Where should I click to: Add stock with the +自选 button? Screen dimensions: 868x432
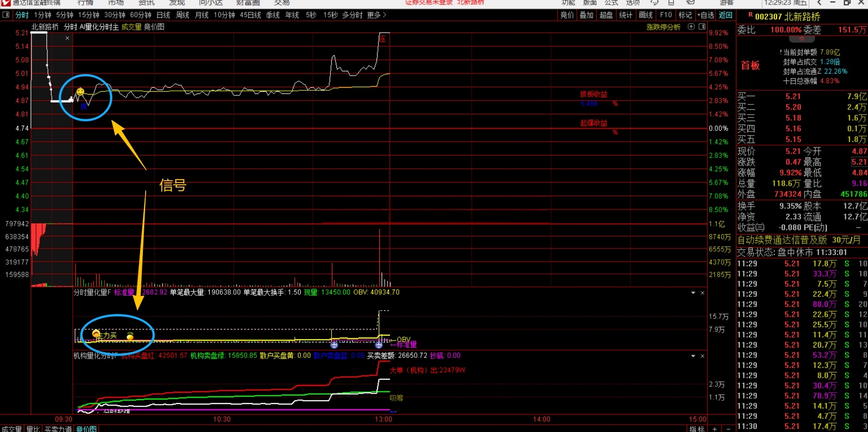click(x=705, y=15)
